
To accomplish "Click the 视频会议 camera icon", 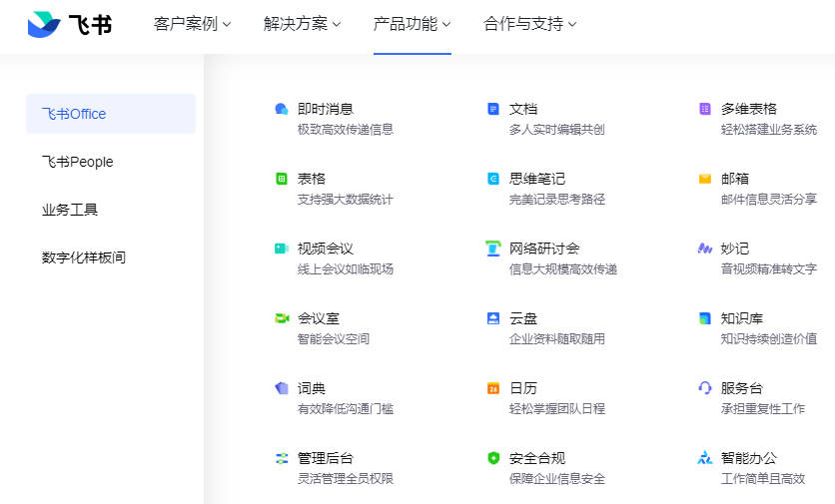I will click(x=282, y=249).
